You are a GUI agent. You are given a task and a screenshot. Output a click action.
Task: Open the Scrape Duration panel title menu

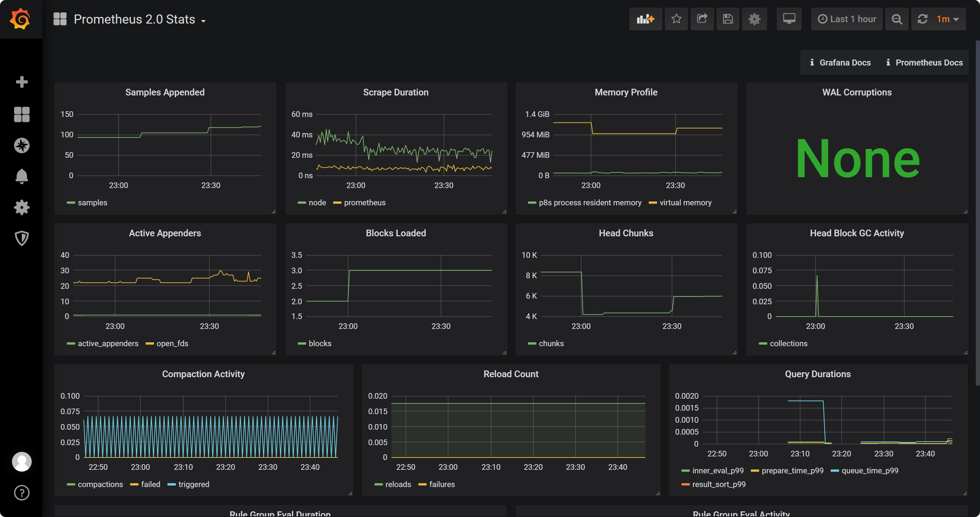[x=396, y=93]
